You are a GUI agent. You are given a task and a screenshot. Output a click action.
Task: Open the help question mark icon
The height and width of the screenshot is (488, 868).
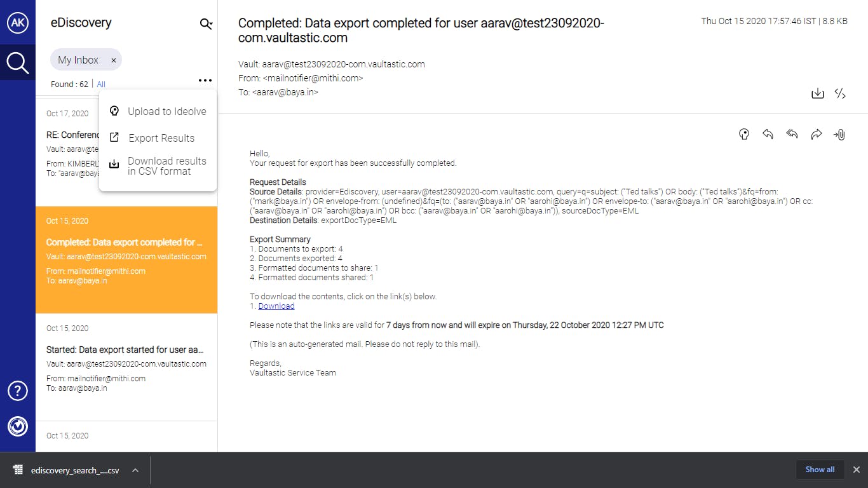coord(17,391)
